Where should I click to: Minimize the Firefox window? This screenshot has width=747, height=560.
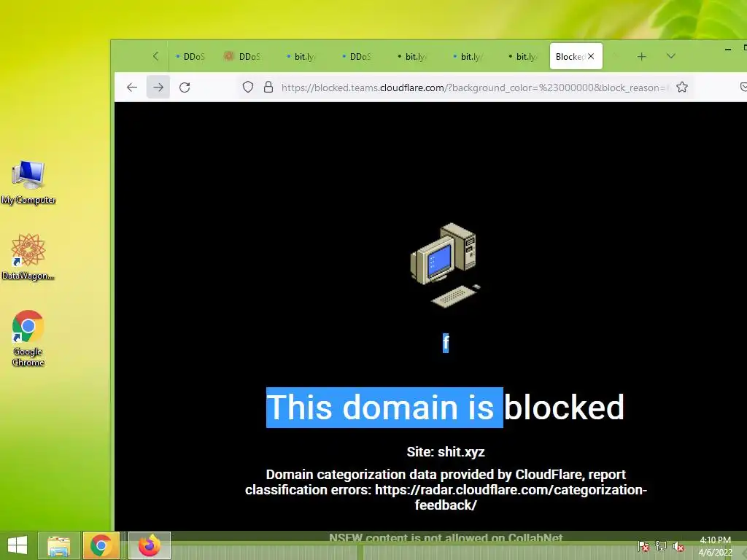coord(728,49)
